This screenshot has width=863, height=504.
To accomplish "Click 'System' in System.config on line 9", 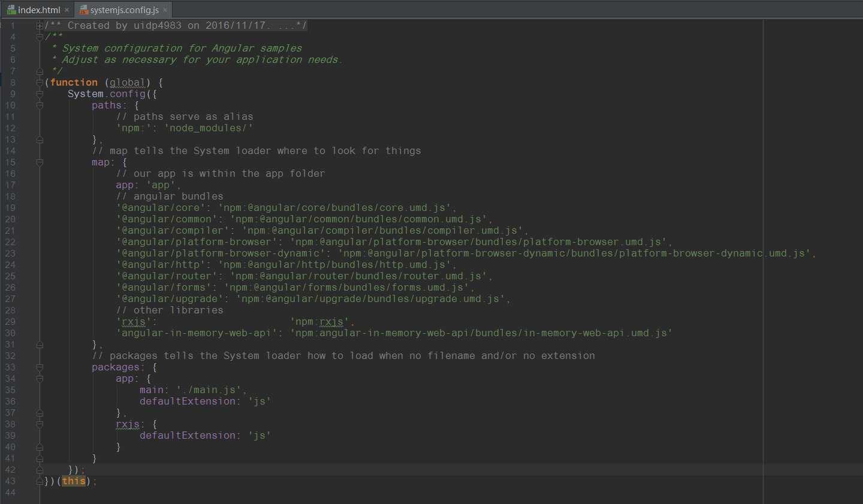I will 85,94.
